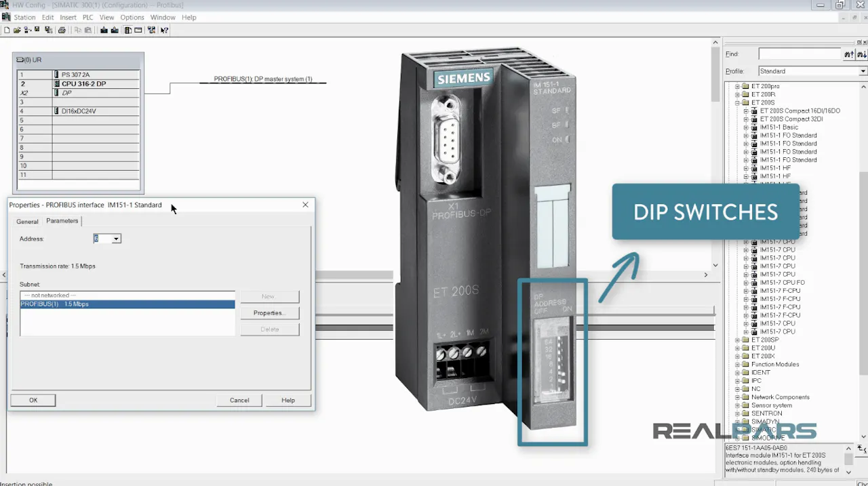Open the PLC menu
The height and width of the screenshot is (486, 868).
(x=88, y=18)
